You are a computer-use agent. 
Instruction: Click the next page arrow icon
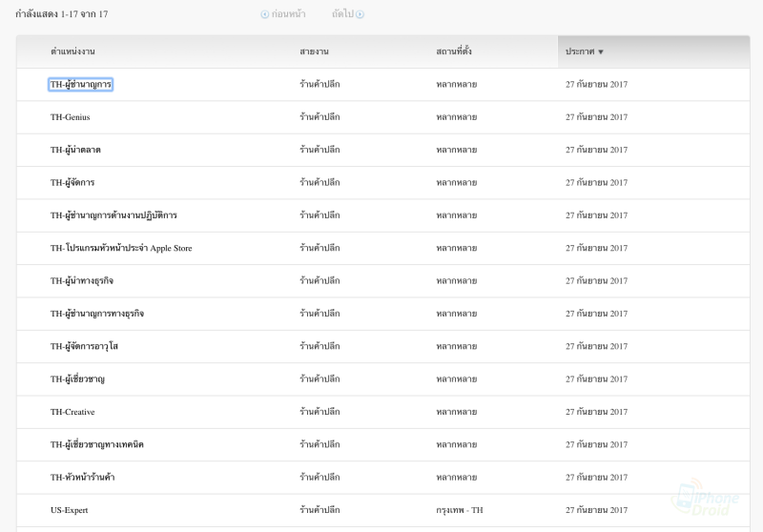[360, 14]
